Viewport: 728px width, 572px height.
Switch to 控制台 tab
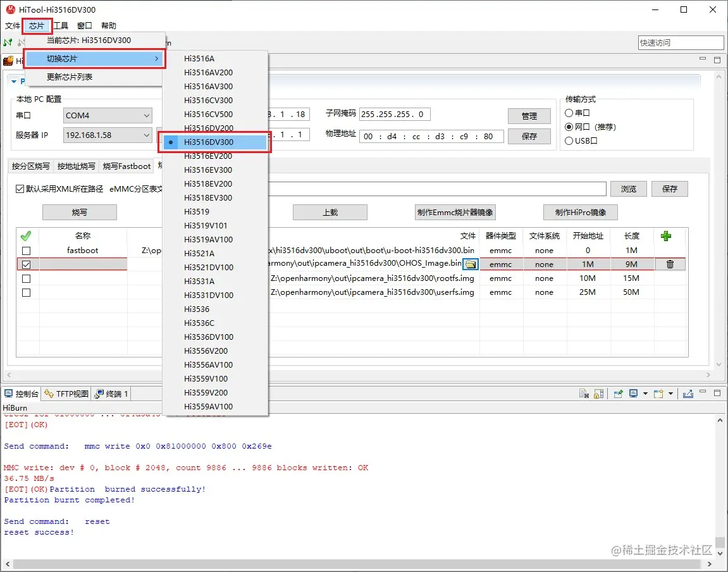(22, 394)
